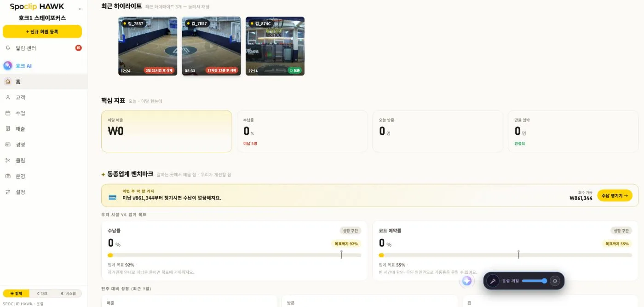
Task: Open floating AI assistant orb
Action: 467,281
